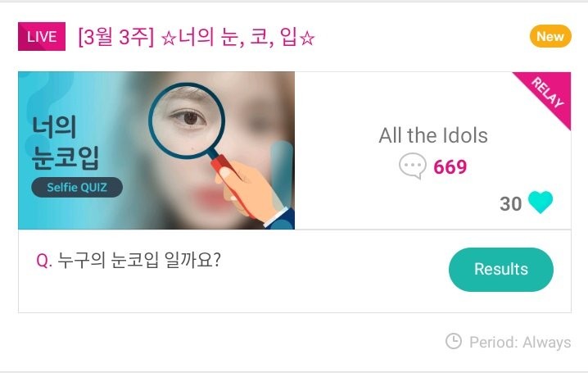Viewport: 588px width, 373px height.
Task: Click the question 누구의 눈코입 일까요?
Action: [139, 261]
